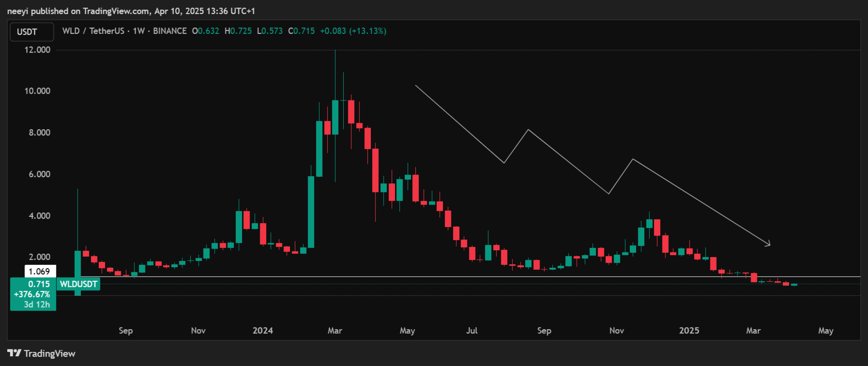Viewport: 868px width, 366px height.
Task: Click the 2024 label on time axis
Action: coord(263,330)
